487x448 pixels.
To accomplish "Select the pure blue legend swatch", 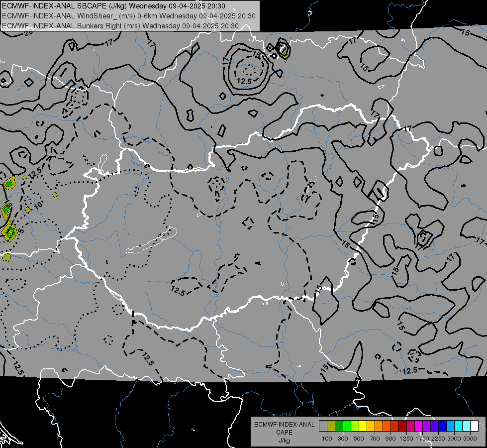I will 443,426.
